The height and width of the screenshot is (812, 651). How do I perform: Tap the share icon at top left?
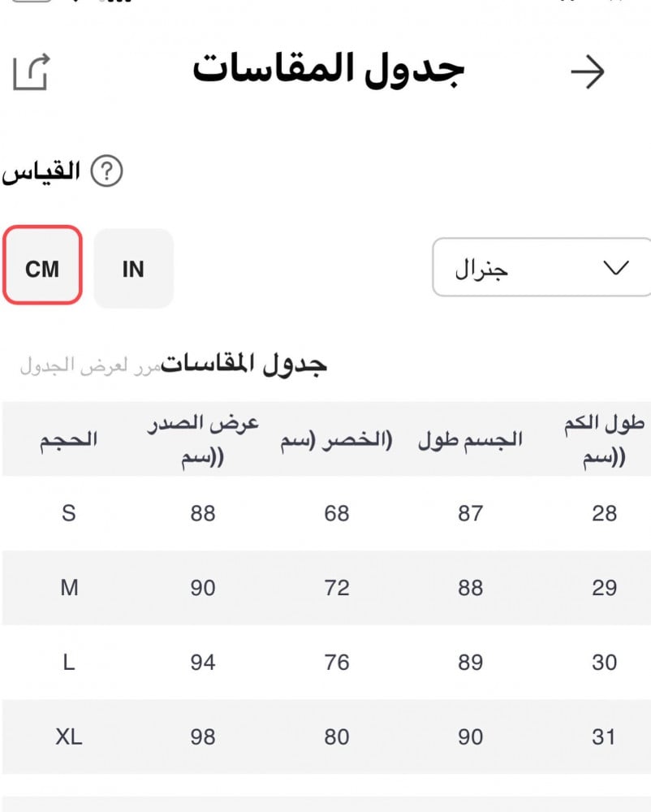[x=31, y=71]
